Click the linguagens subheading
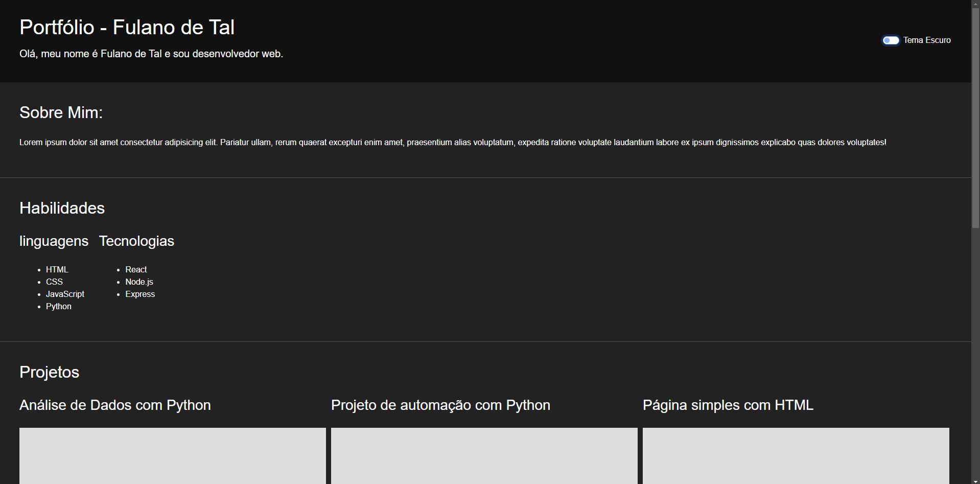The height and width of the screenshot is (484, 980). (54, 241)
